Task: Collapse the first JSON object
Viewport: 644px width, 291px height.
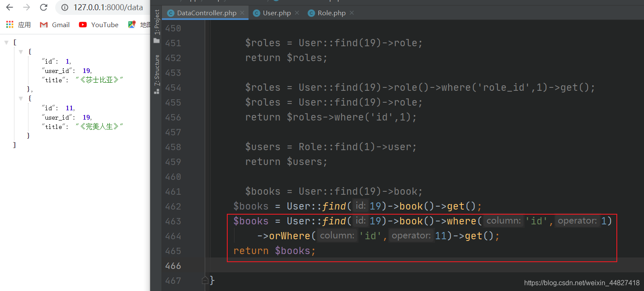Action: (21, 52)
